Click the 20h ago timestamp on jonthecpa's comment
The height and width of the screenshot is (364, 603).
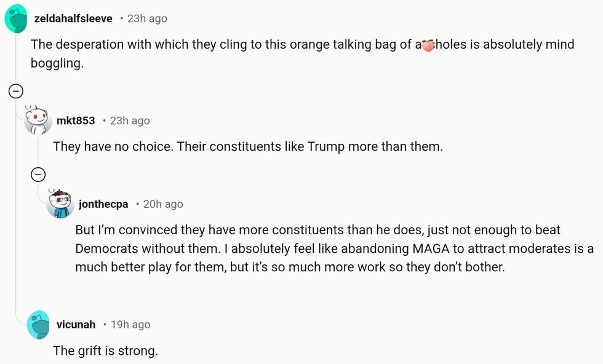click(x=163, y=204)
